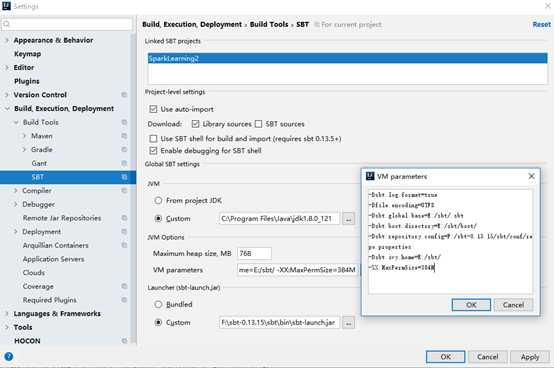This screenshot has width=554, height=368.
Task: Click project-level icon beside Required Plugins
Action: [124, 300]
